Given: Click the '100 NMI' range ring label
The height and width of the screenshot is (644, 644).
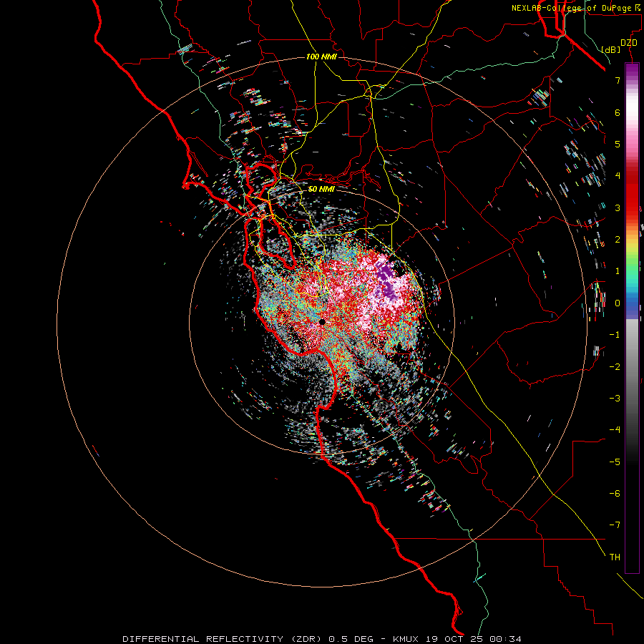Looking at the screenshot, I should pos(321,57).
